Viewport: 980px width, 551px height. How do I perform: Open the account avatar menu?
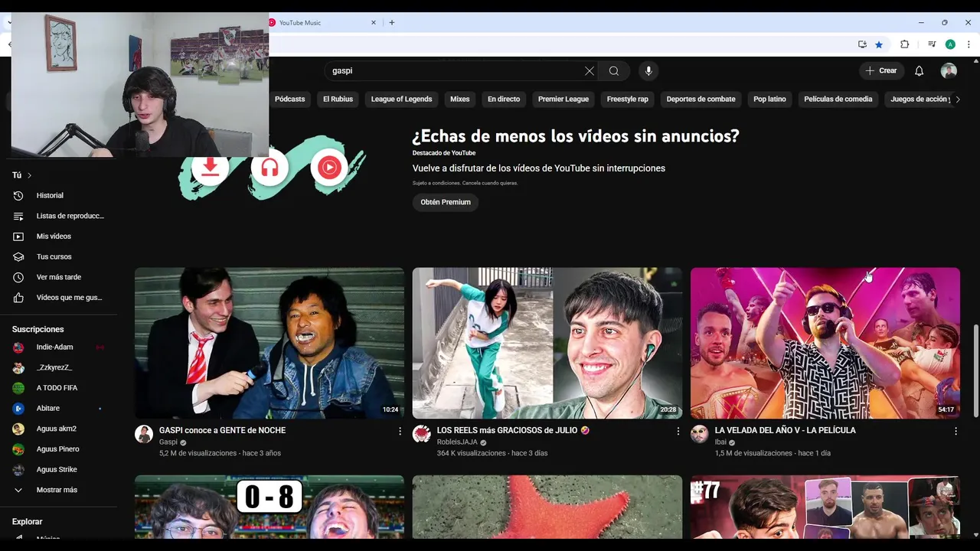[x=949, y=70]
